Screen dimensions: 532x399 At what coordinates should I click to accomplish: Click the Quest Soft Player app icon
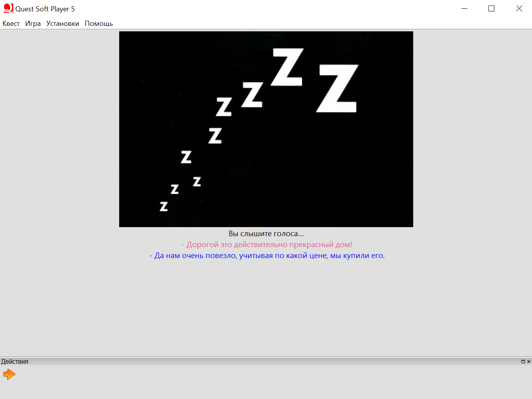[x=8, y=9]
